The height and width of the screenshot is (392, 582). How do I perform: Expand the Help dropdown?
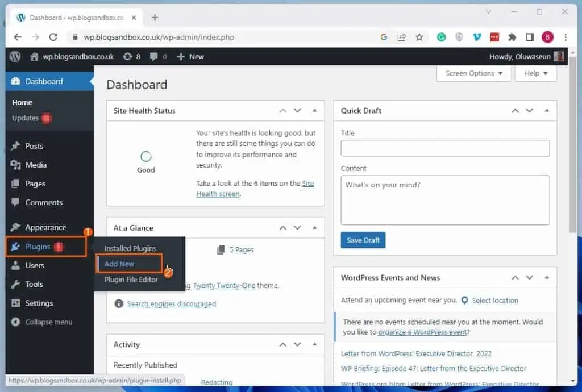pos(535,73)
